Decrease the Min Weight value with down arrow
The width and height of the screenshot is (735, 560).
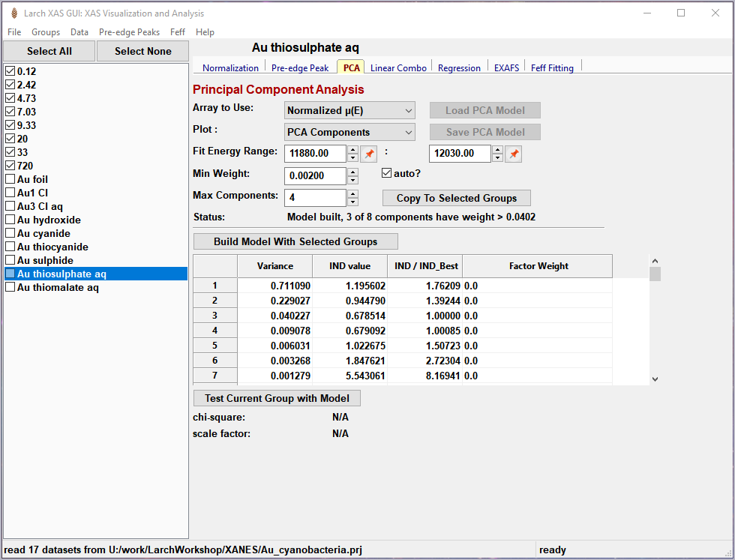click(x=352, y=181)
